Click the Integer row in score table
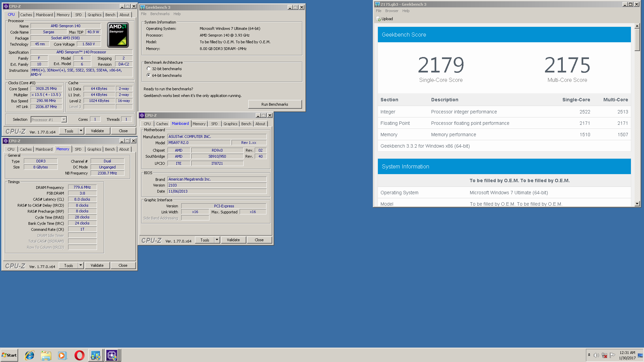 pyautogui.click(x=504, y=112)
